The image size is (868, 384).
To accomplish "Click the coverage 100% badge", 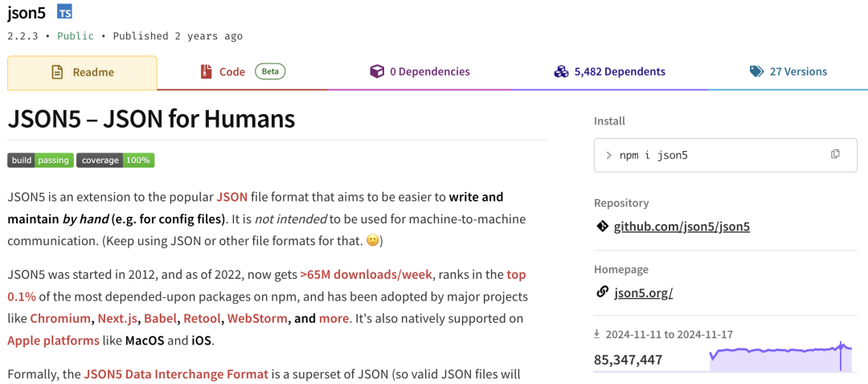I will coord(115,161).
